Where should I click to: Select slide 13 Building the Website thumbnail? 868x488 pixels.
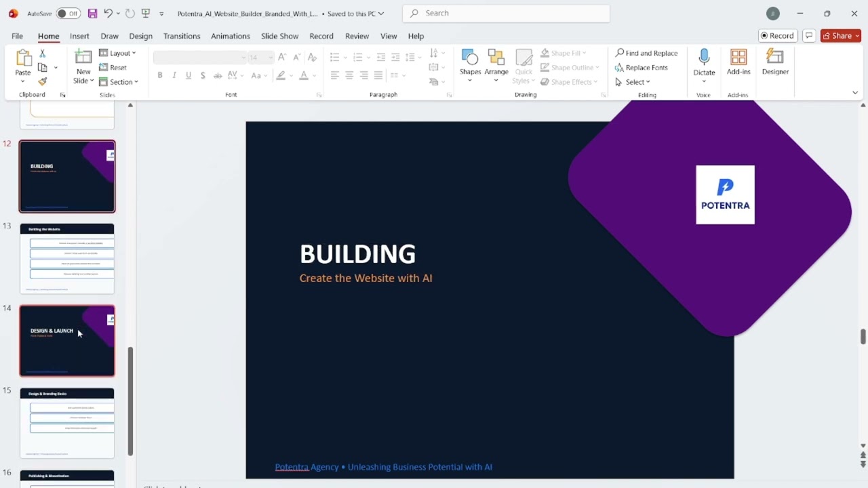coord(67,258)
